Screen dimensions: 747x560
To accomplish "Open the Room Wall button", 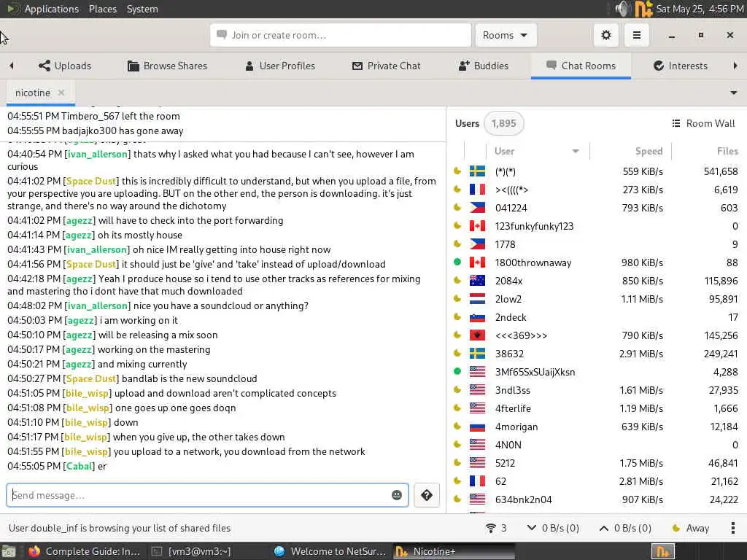I will [703, 123].
